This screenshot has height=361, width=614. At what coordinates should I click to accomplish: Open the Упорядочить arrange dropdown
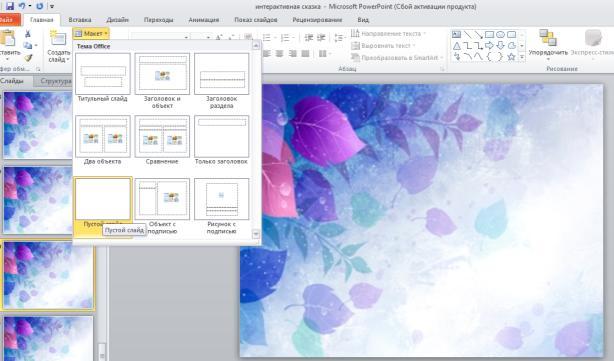(548, 45)
